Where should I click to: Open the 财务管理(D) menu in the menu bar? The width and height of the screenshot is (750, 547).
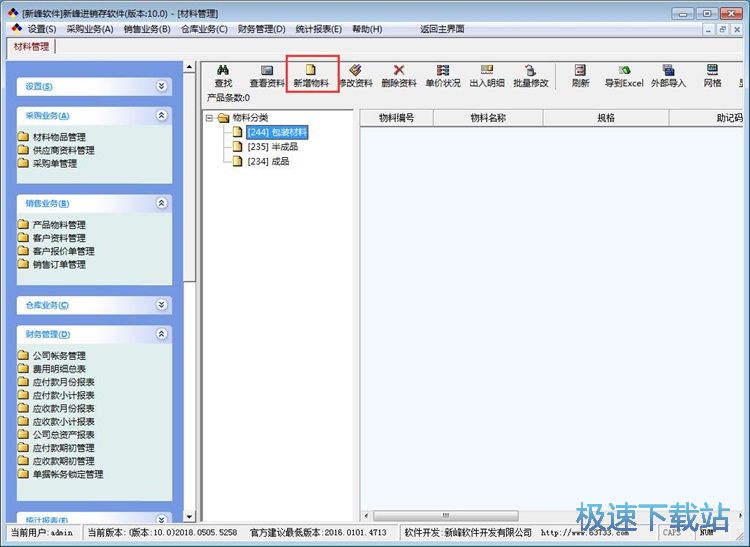click(x=262, y=29)
